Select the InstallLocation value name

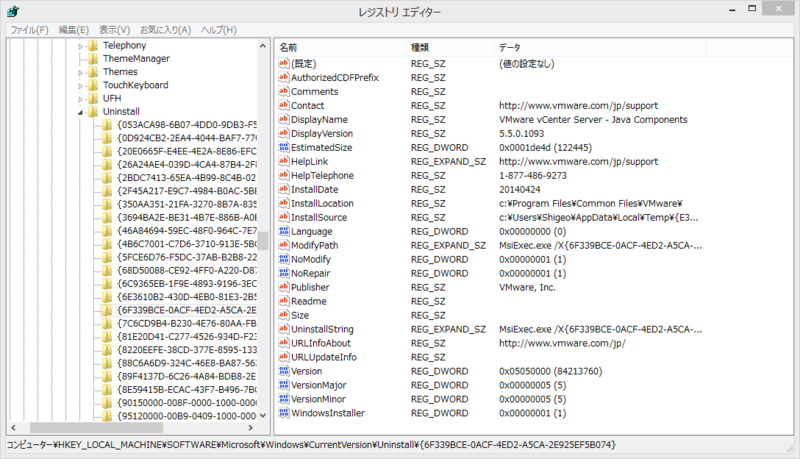(322, 203)
